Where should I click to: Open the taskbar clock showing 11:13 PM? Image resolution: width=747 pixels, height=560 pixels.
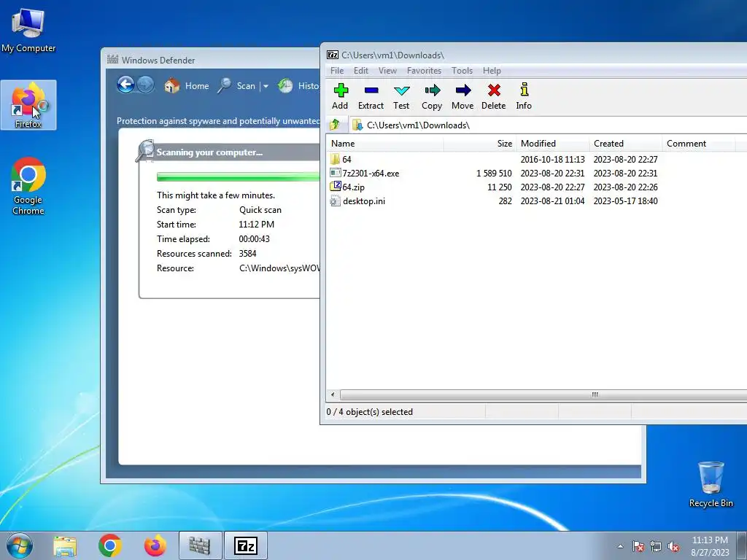(x=710, y=546)
